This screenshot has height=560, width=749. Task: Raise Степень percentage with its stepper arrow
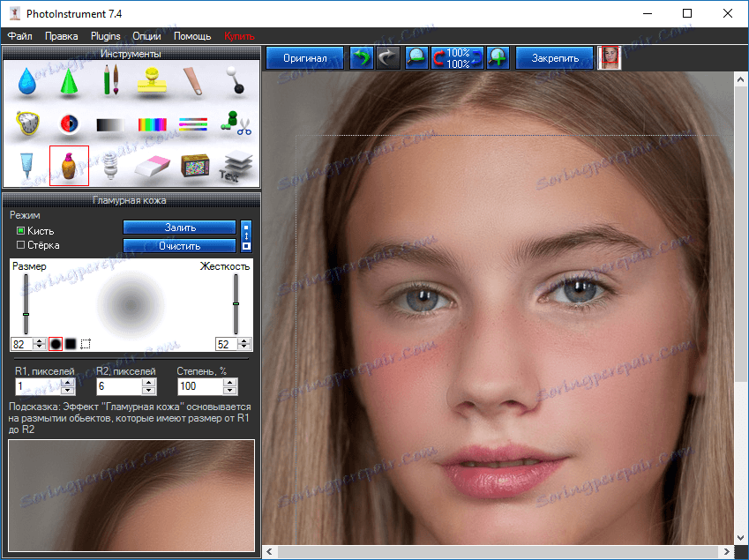tap(230, 382)
